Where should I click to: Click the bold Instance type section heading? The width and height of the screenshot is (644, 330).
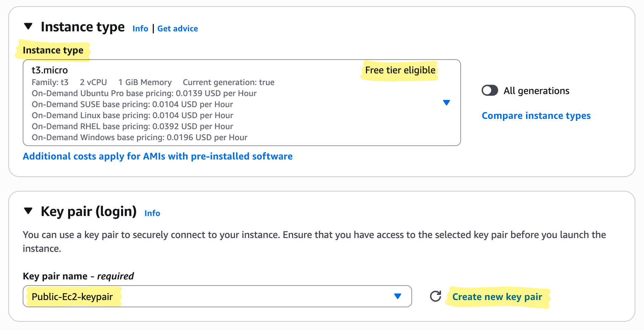pos(83,27)
